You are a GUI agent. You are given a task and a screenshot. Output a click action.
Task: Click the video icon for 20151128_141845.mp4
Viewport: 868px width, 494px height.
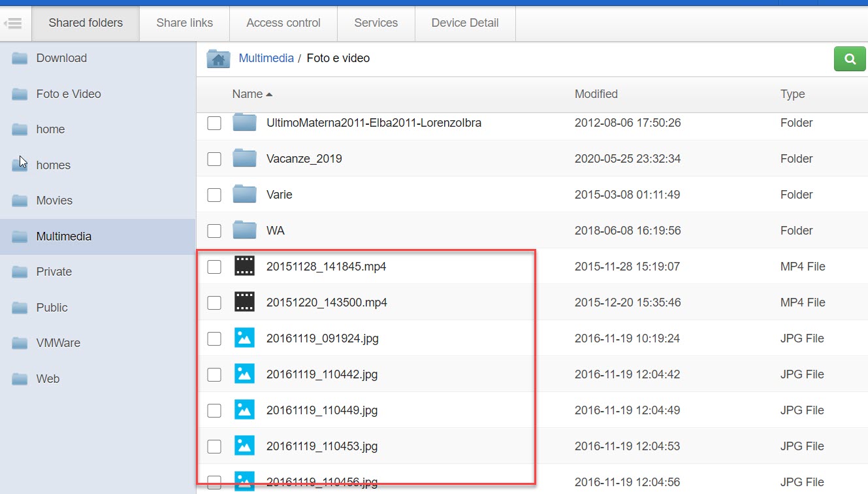click(244, 266)
